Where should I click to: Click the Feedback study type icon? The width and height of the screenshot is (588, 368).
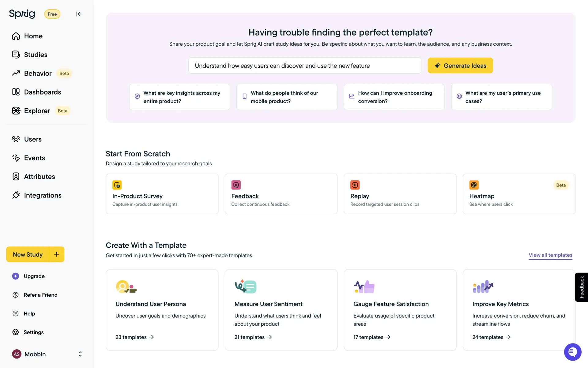[x=236, y=185]
